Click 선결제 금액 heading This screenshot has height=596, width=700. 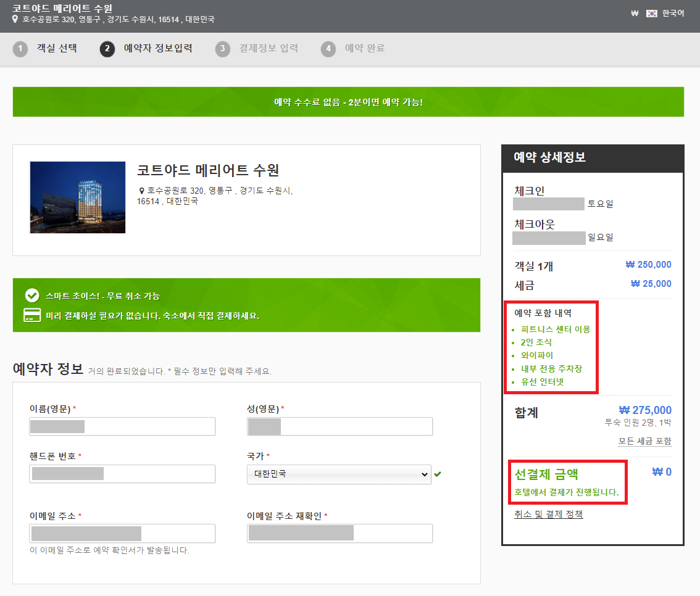[546, 474]
